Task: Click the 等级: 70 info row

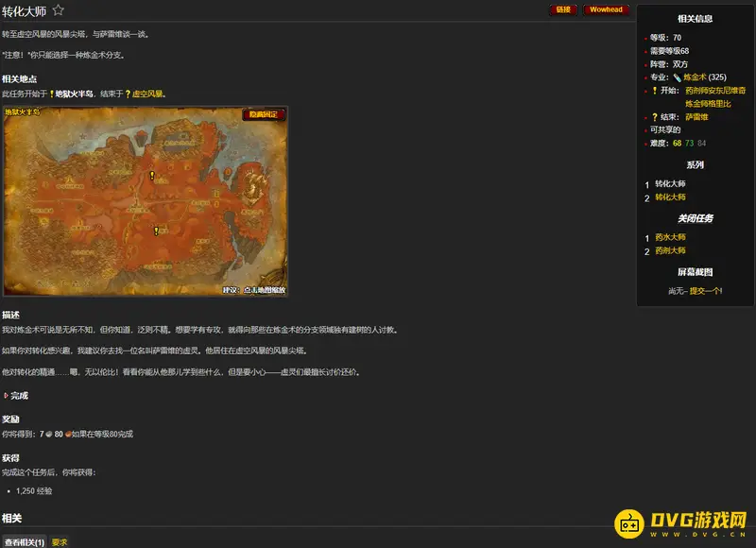Action: point(665,38)
